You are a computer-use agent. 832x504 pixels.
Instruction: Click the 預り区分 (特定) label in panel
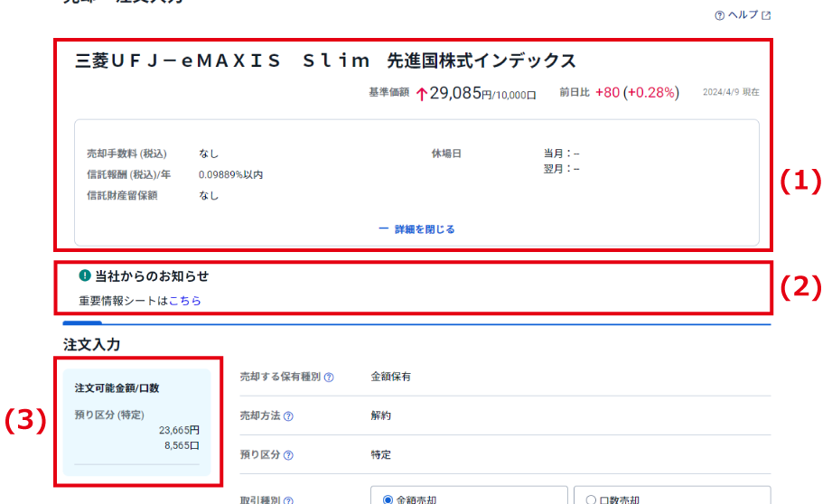click(x=109, y=415)
